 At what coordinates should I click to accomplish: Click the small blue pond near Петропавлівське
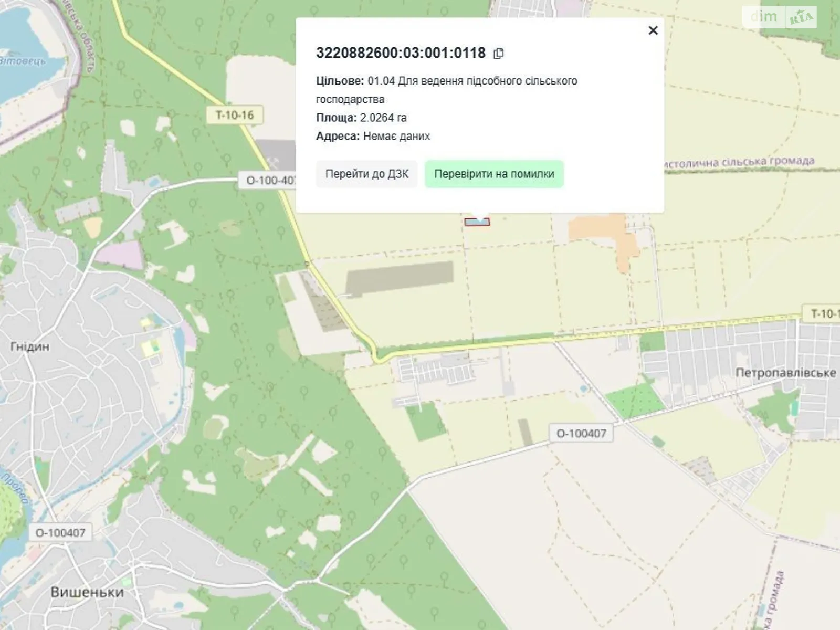(x=584, y=390)
